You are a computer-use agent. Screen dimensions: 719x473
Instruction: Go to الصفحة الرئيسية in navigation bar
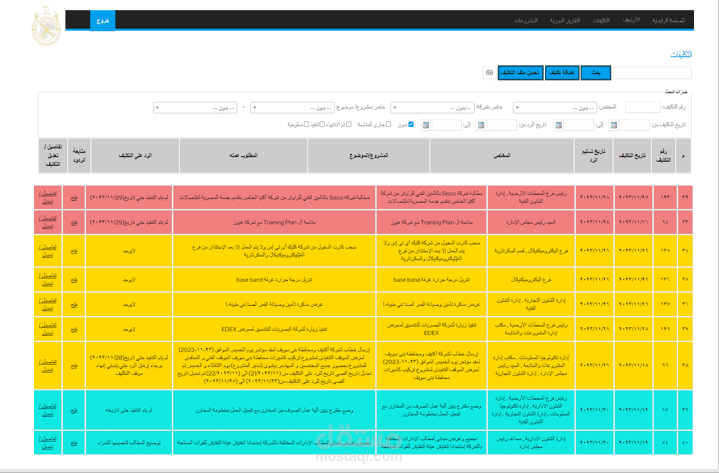pos(669,21)
